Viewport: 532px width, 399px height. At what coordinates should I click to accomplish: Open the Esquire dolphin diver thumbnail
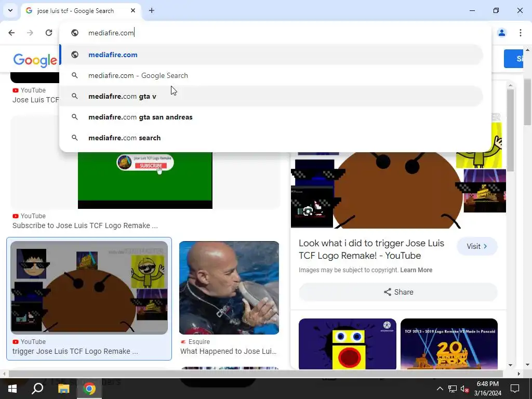coord(229,288)
